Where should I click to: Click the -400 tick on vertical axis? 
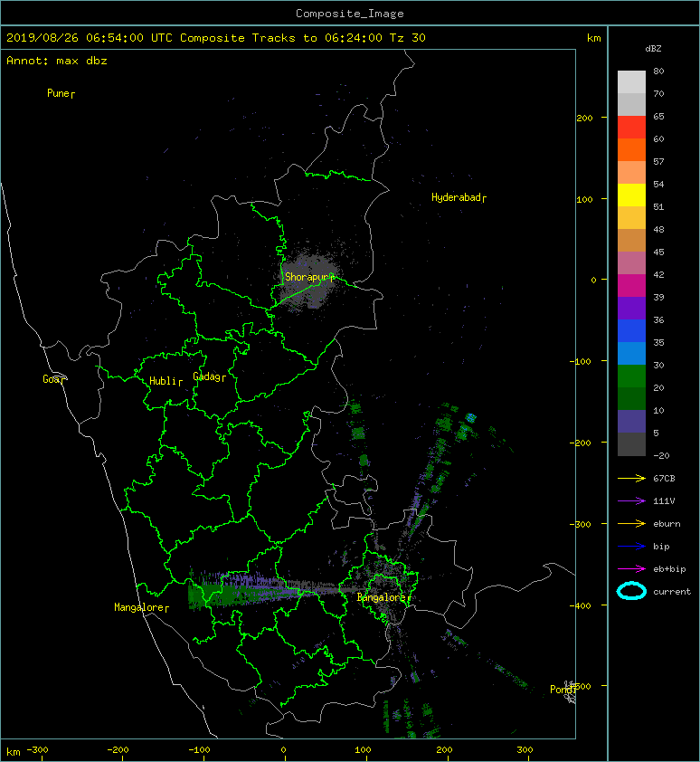point(581,605)
